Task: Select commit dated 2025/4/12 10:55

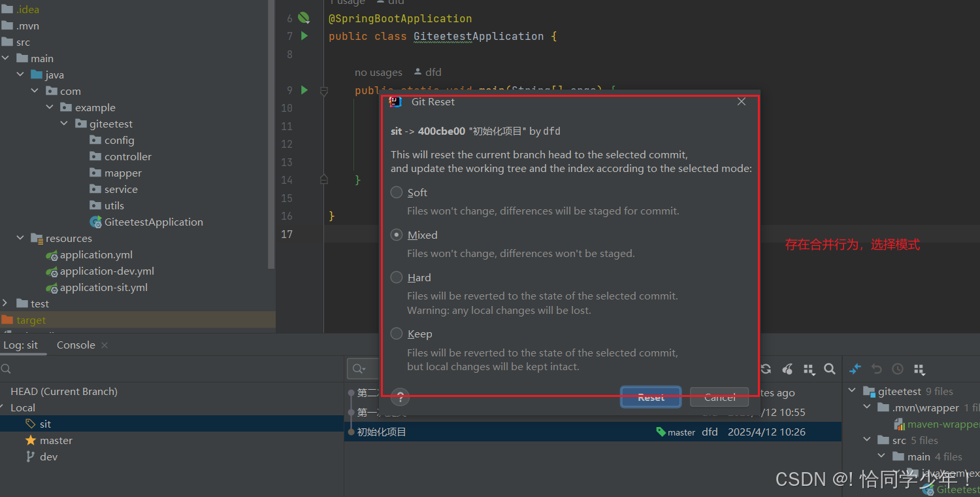Action: (593, 412)
